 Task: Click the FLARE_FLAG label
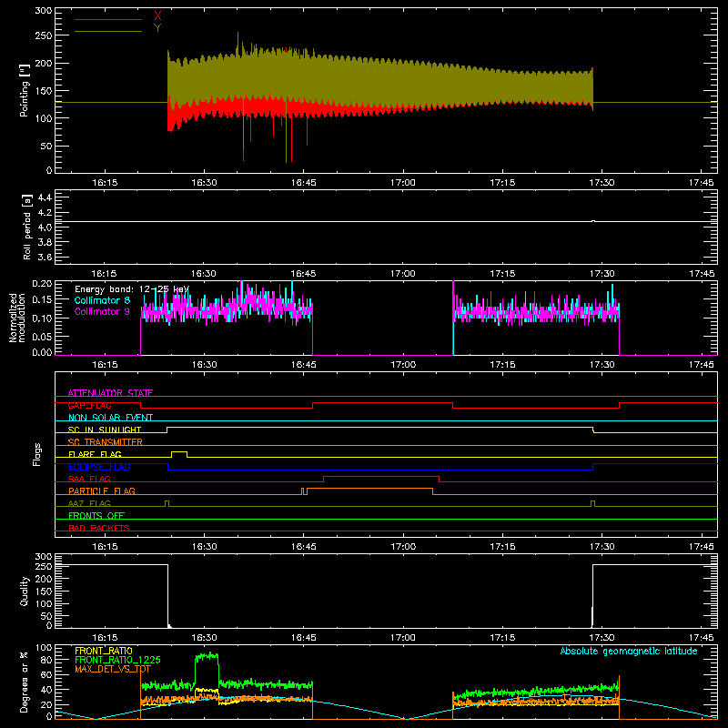[95, 454]
